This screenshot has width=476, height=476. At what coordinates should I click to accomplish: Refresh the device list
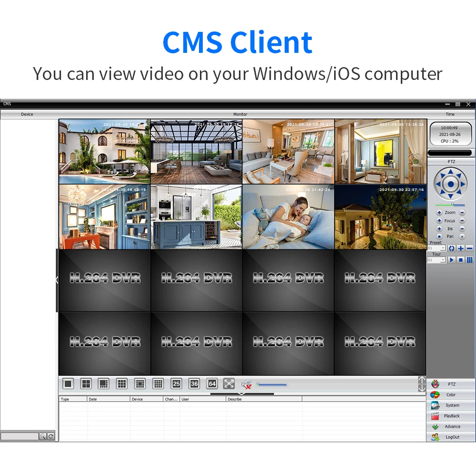coord(51,436)
